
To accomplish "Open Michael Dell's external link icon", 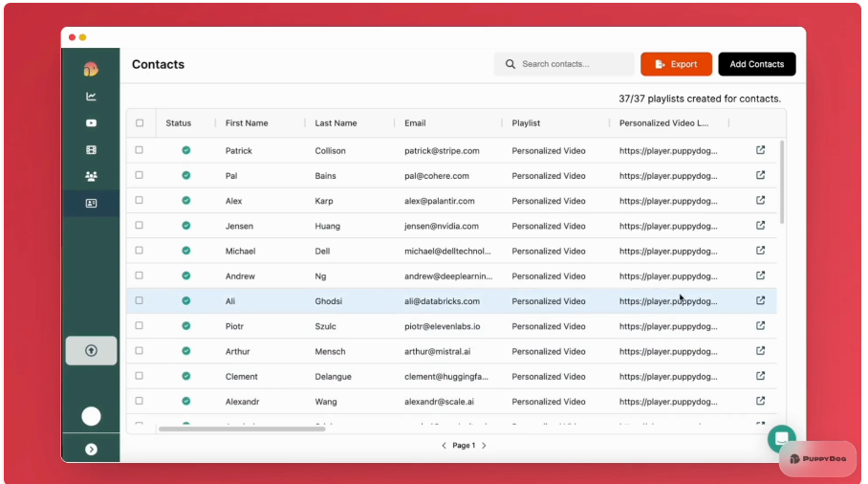I will [760, 251].
